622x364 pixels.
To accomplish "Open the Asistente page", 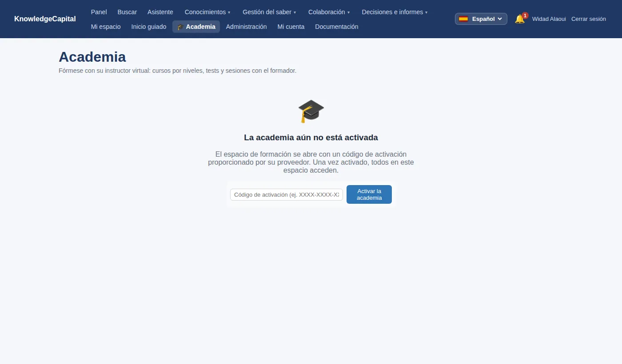I will pyautogui.click(x=160, y=12).
